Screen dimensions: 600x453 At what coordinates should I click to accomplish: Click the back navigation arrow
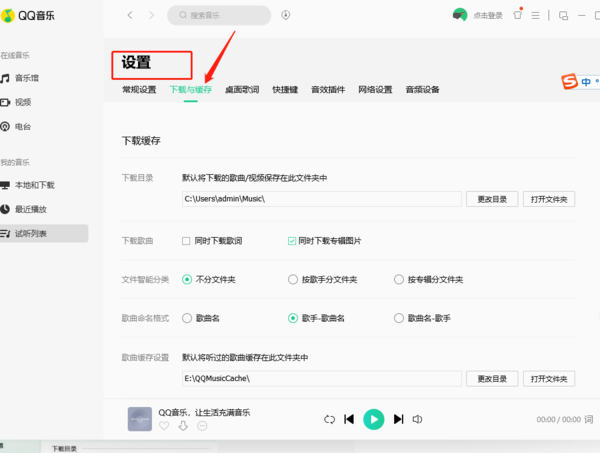pos(130,16)
